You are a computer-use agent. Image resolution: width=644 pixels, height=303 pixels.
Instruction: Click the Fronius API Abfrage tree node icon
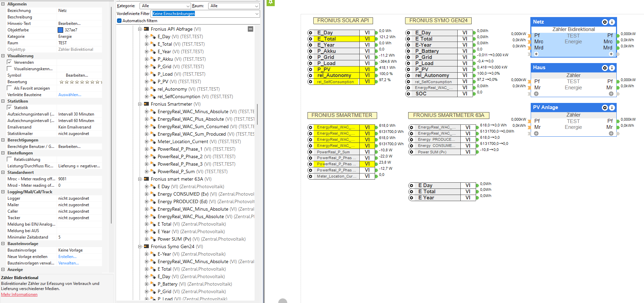146,29
